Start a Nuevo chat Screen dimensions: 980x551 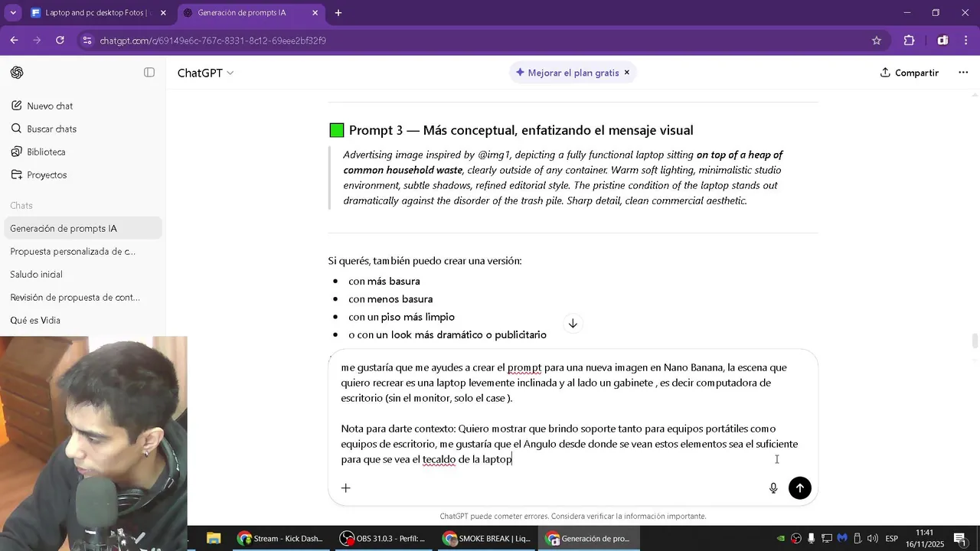click(83, 106)
